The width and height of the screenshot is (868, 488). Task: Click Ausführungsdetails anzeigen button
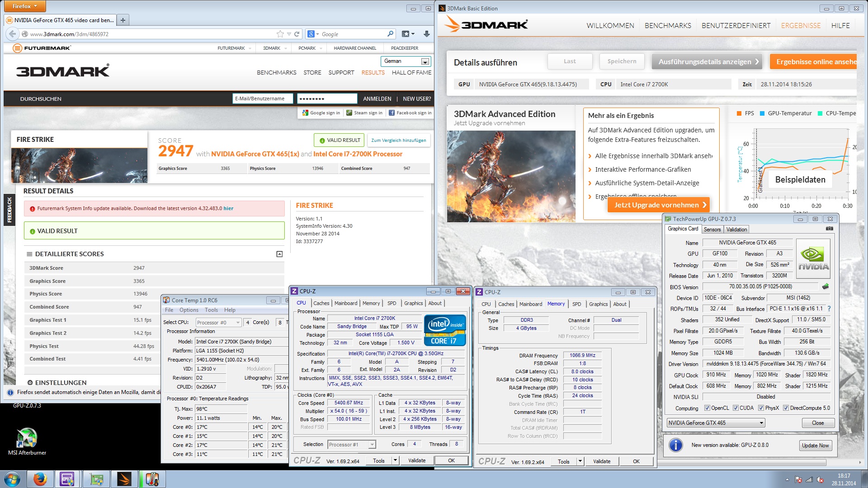pyautogui.click(x=707, y=61)
